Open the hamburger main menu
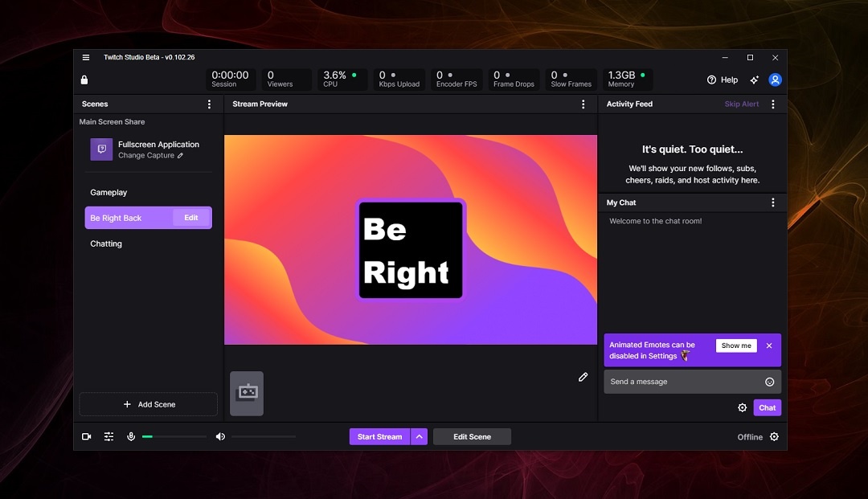This screenshot has width=868, height=499. (86, 57)
